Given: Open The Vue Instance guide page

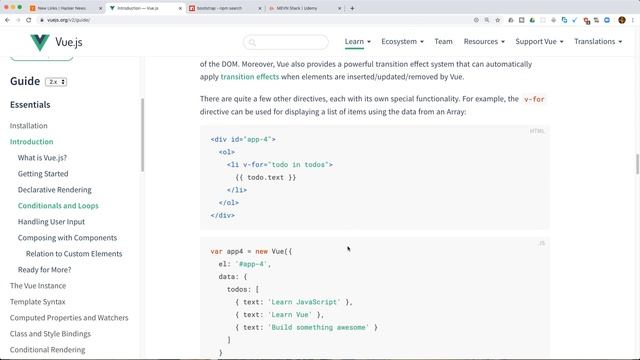Looking at the screenshot, I should (38, 286).
